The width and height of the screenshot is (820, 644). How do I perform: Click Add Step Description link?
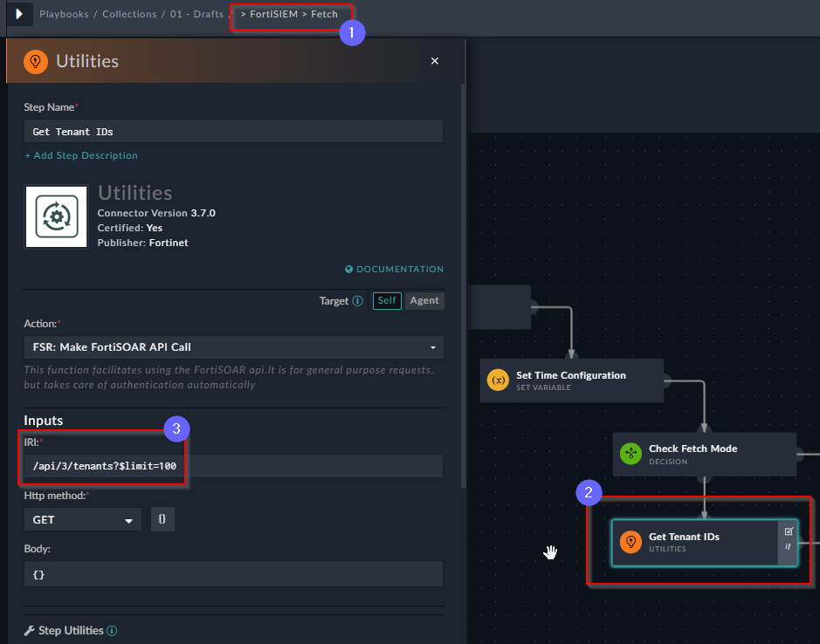(81, 155)
